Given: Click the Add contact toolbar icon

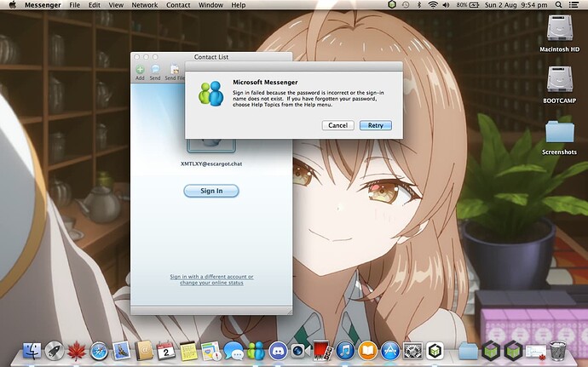Looking at the screenshot, I should click(x=140, y=72).
